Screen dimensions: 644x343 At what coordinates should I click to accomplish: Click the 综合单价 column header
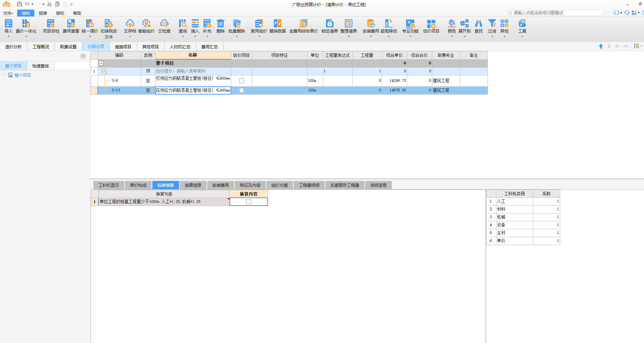coord(395,55)
